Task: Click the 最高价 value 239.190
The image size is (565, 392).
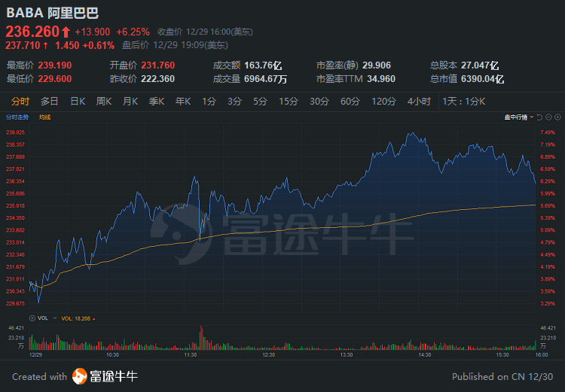Action: click(55, 65)
